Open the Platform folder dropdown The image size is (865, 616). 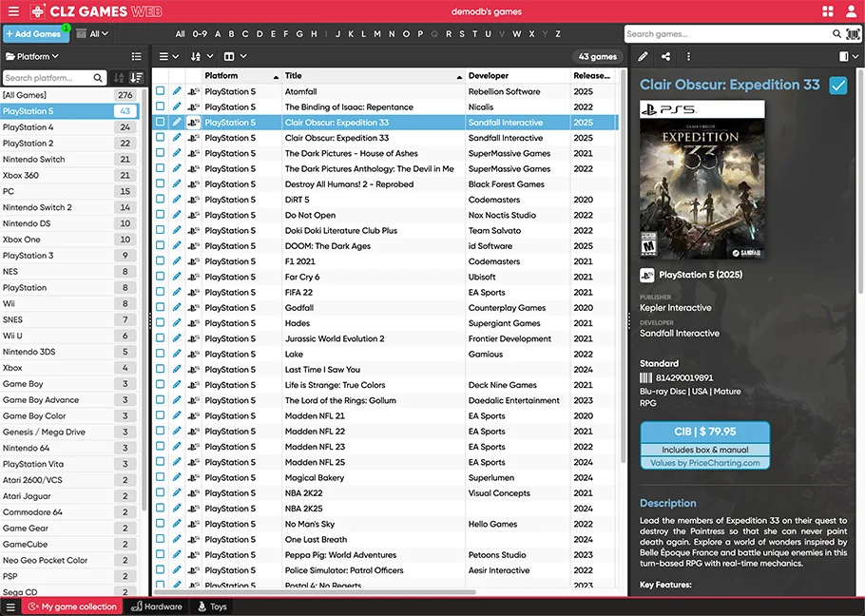[32, 56]
